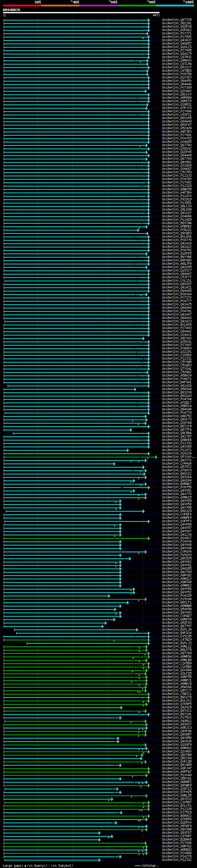197x868 pixels.
Task: Click query end position label 447
Action: pos(155,15)
